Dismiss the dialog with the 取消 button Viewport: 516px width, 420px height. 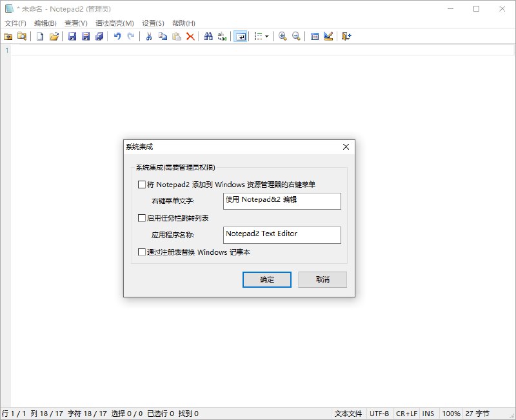pyautogui.click(x=322, y=279)
